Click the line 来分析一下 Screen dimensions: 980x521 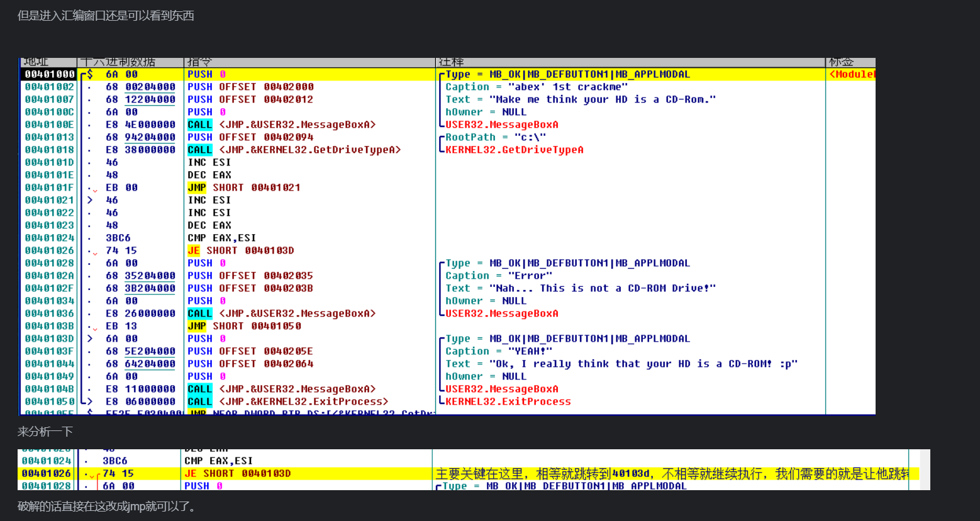pos(45,432)
